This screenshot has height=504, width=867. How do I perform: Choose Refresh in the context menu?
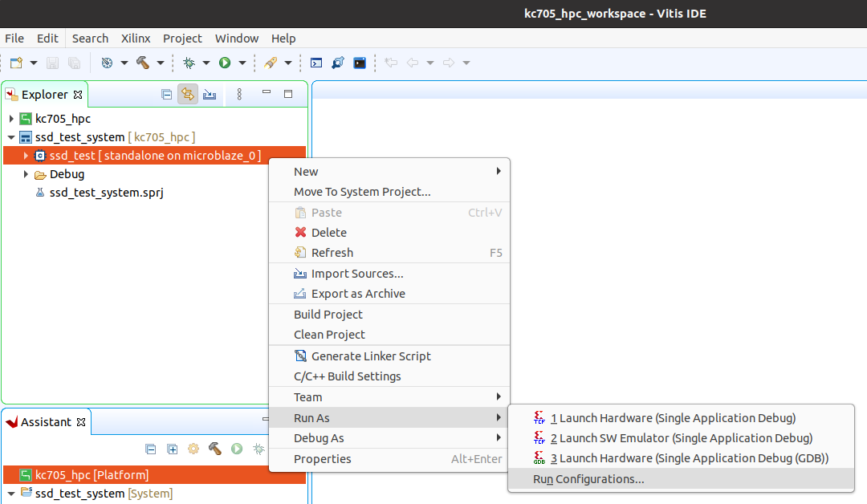[389, 253]
